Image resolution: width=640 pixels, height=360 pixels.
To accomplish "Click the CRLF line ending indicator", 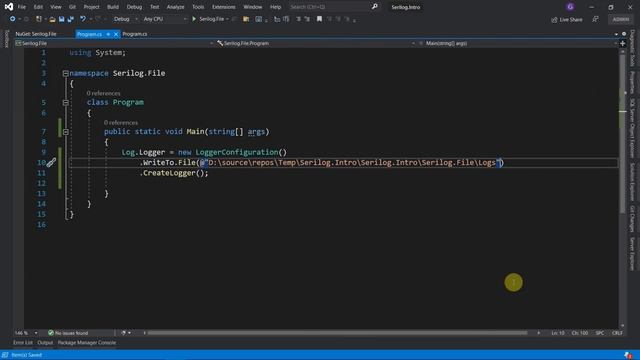I will point(617,333).
